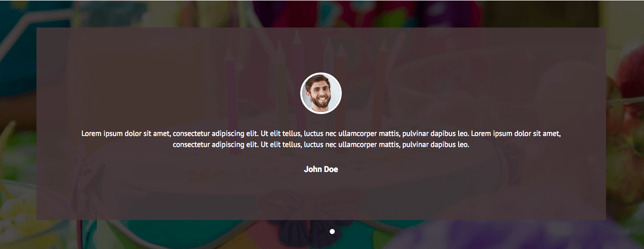Image resolution: width=644 pixels, height=249 pixels.
Task: Click the white ring around the avatar
Action: tap(321, 73)
